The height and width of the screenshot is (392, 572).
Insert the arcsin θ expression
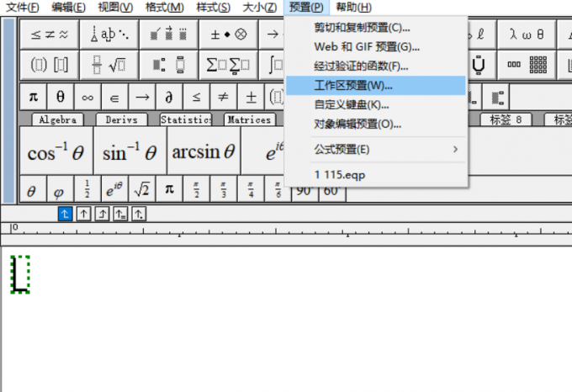(204, 151)
